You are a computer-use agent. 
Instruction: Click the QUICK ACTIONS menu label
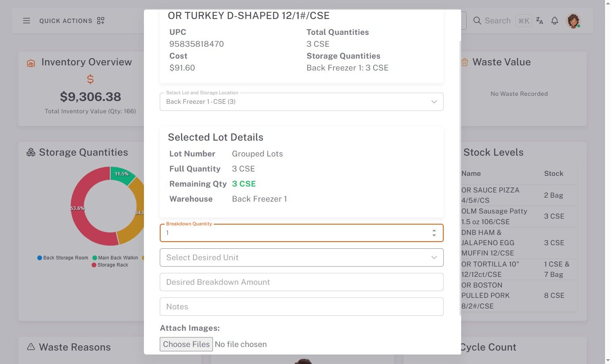pos(66,21)
